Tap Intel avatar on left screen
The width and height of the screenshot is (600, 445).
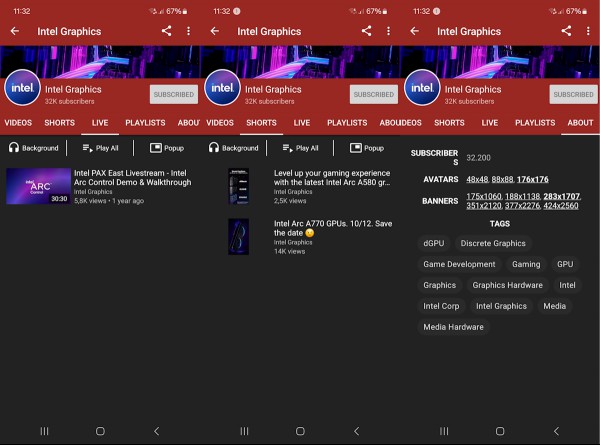pyautogui.click(x=22, y=88)
